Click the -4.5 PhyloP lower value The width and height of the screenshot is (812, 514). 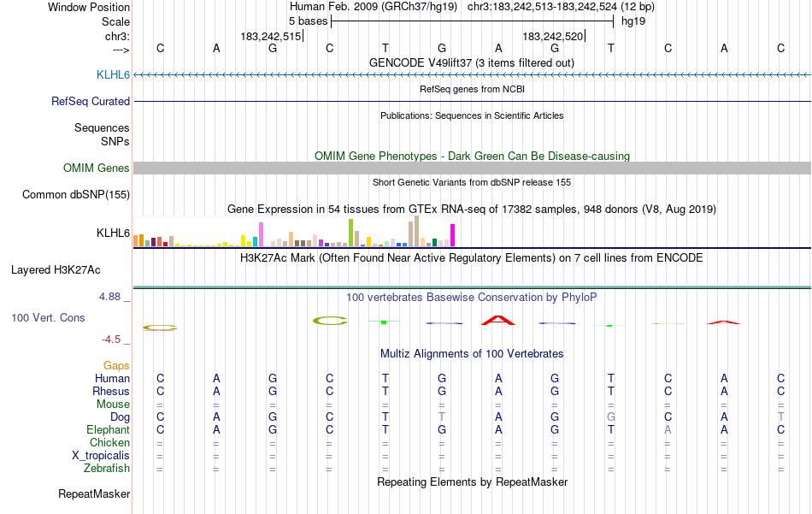(111, 340)
